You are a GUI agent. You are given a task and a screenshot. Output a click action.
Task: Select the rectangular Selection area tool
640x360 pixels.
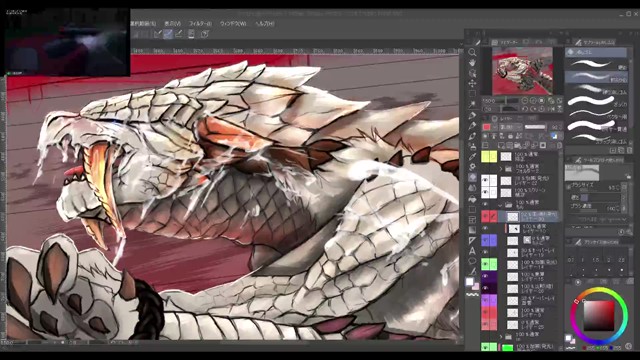tap(472, 94)
